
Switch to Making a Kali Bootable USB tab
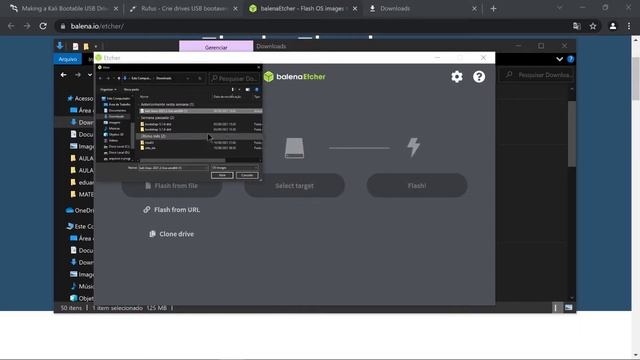64,9
